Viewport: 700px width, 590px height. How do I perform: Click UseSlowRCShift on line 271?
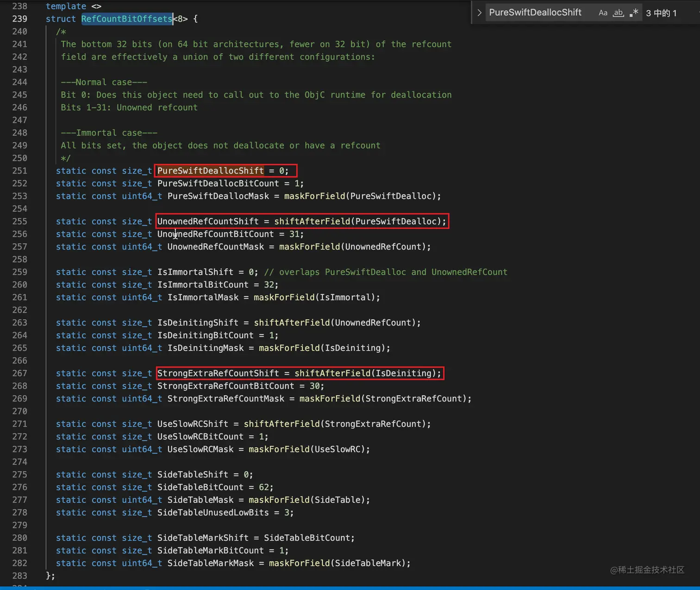click(193, 424)
